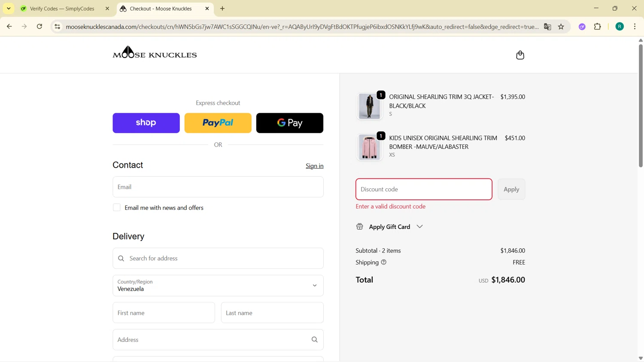Open a new browser tab
Screen dimensions: 644x362
click(x=222, y=9)
